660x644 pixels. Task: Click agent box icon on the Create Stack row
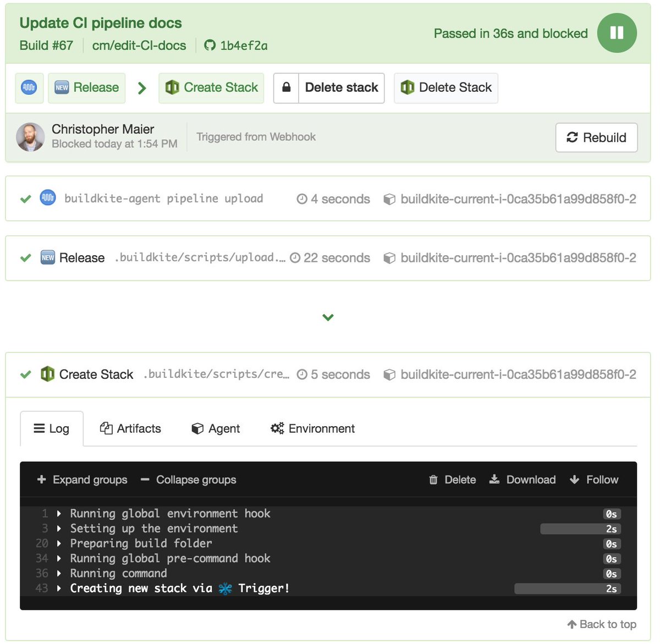click(x=389, y=375)
